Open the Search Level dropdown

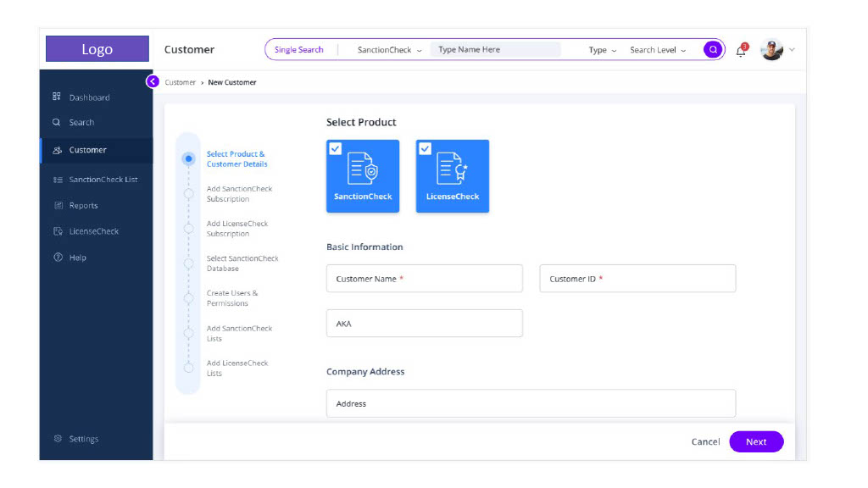(658, 50)
